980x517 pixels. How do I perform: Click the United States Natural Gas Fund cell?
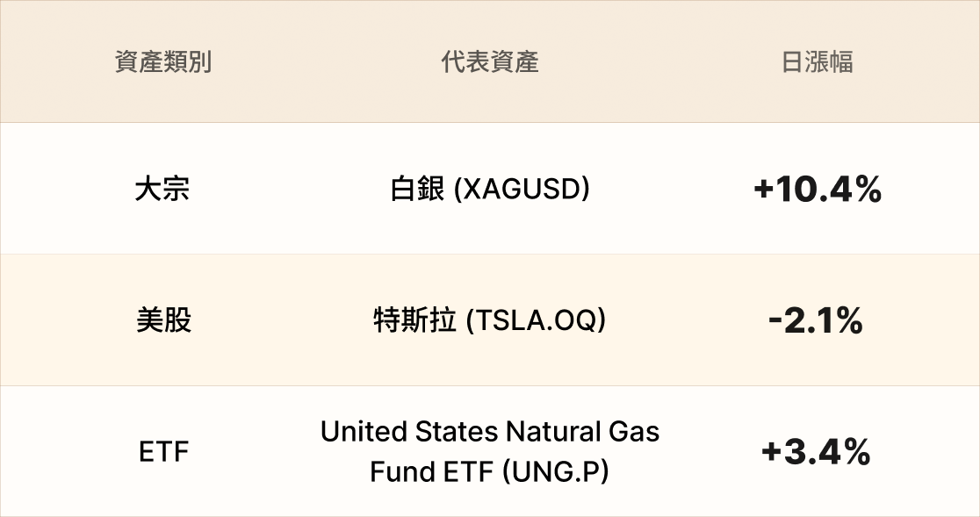490,451
